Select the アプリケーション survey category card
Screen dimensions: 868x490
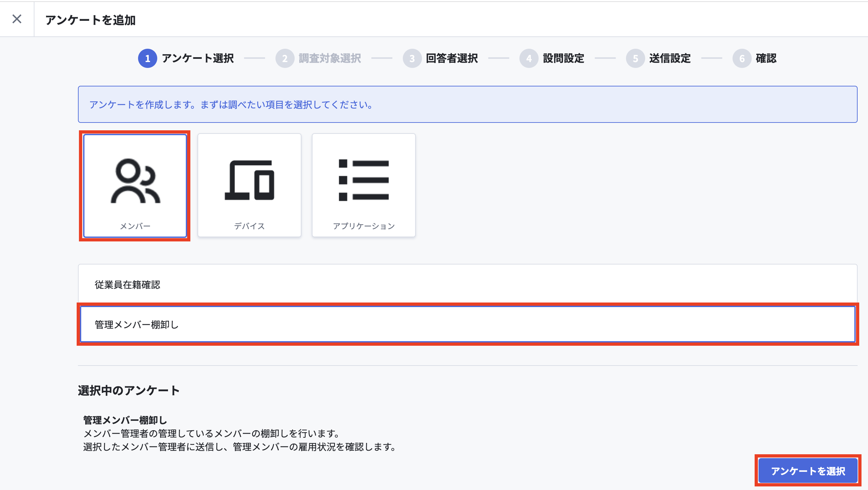[364, 185]
